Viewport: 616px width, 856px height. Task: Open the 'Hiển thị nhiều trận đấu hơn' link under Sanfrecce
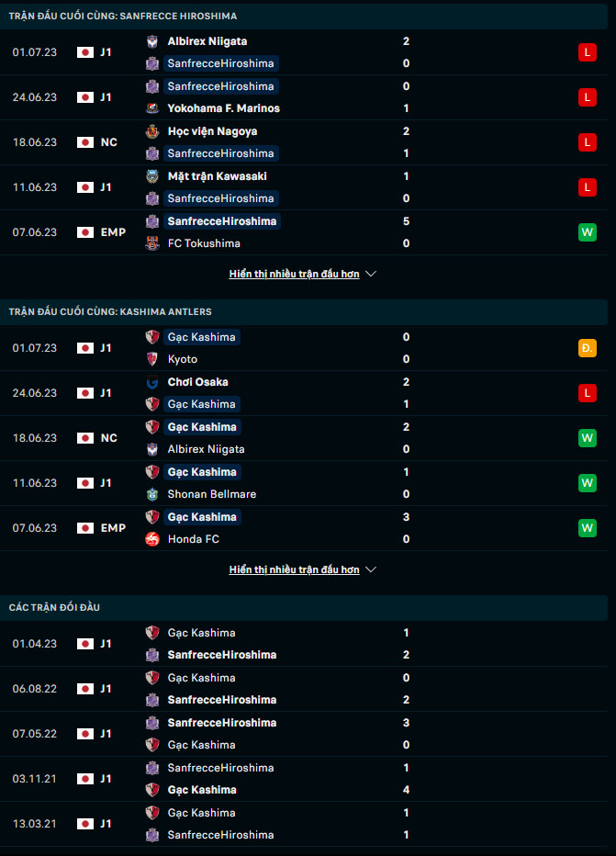tap(294, 274)
